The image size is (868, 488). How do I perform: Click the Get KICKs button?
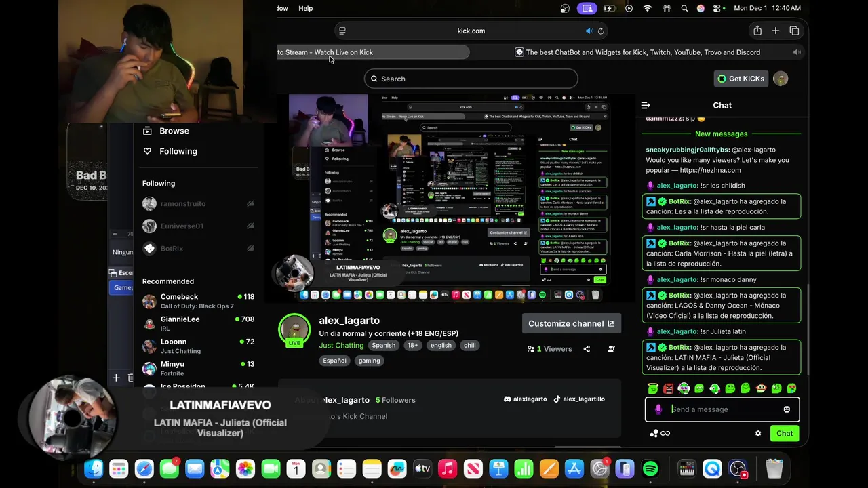tap(741, 79)
